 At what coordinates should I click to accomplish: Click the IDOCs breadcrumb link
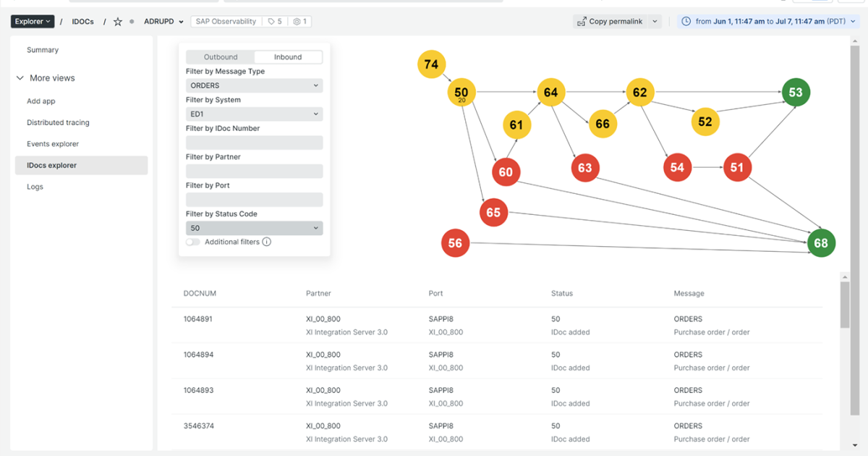(x=82, y=22)
